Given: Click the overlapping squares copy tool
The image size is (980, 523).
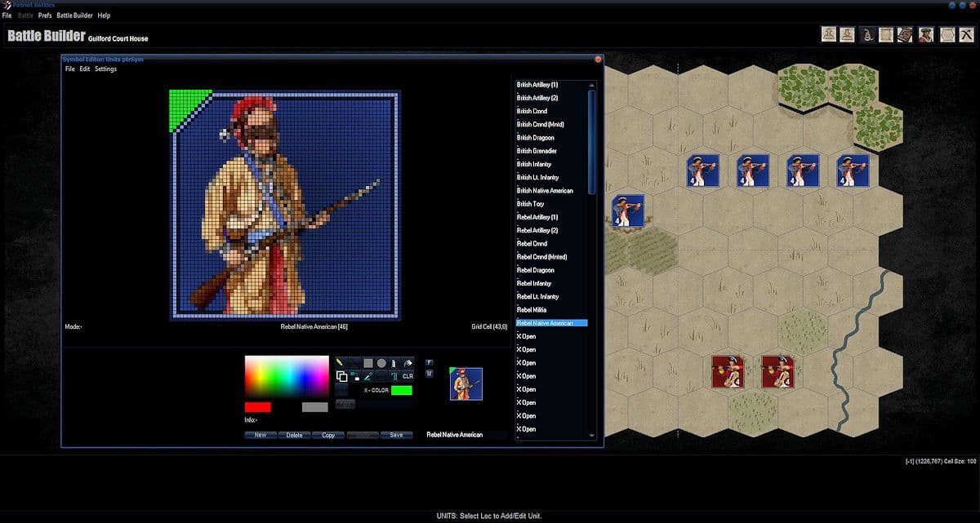Looking at the screenshot, I should 341,376.
